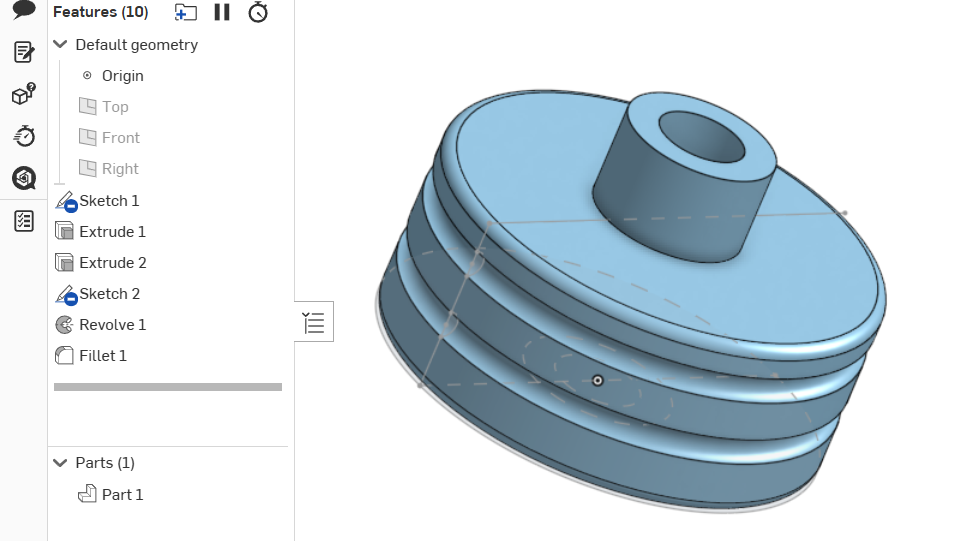The height and width of the screenshot is (541, 959).
Task: Click the gray rollback bar
Action: tap(168, 387)
